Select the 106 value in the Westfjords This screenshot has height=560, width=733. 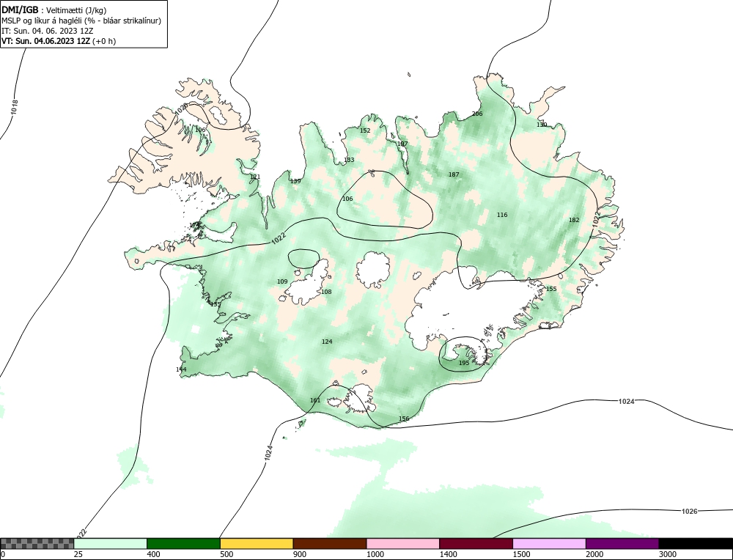[200, 130]
